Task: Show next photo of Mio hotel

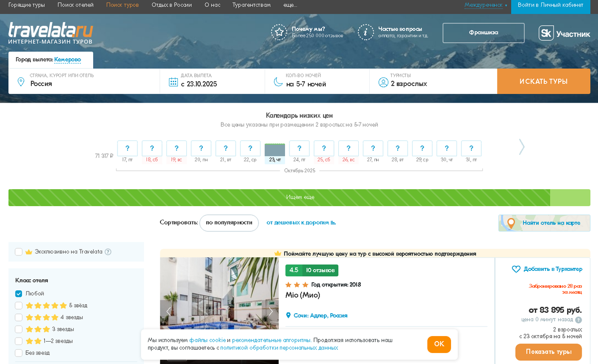Action: pyautogui.click(x=271, y=311)
